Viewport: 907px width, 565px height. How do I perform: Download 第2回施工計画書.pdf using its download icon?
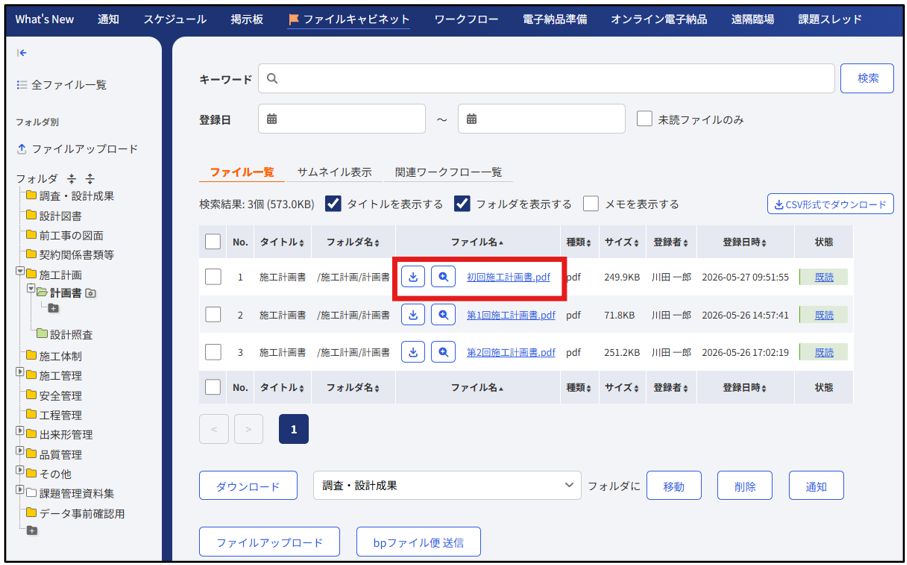pyautogui.click(x=413, y=352)
